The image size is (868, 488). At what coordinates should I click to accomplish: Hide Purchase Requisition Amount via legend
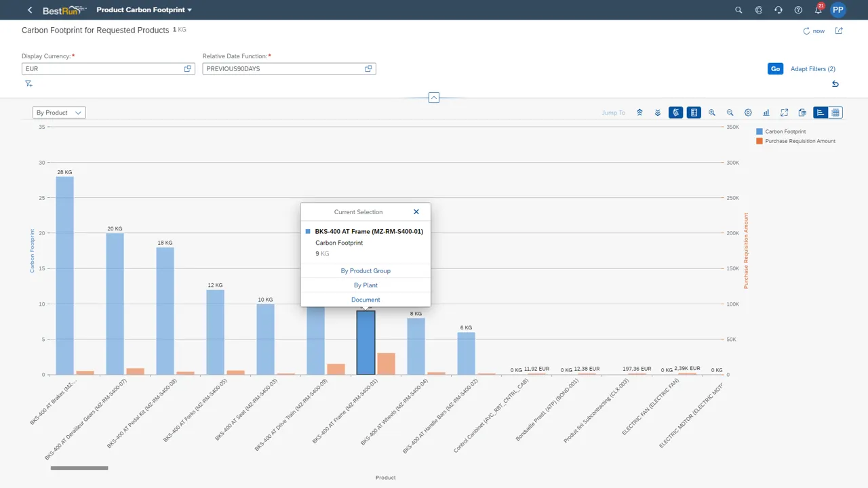[797, 140]
